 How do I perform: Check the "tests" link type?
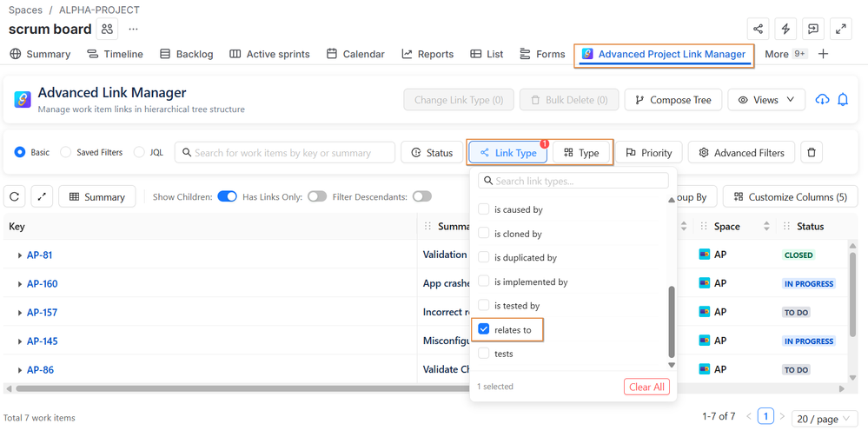[484, 354]
